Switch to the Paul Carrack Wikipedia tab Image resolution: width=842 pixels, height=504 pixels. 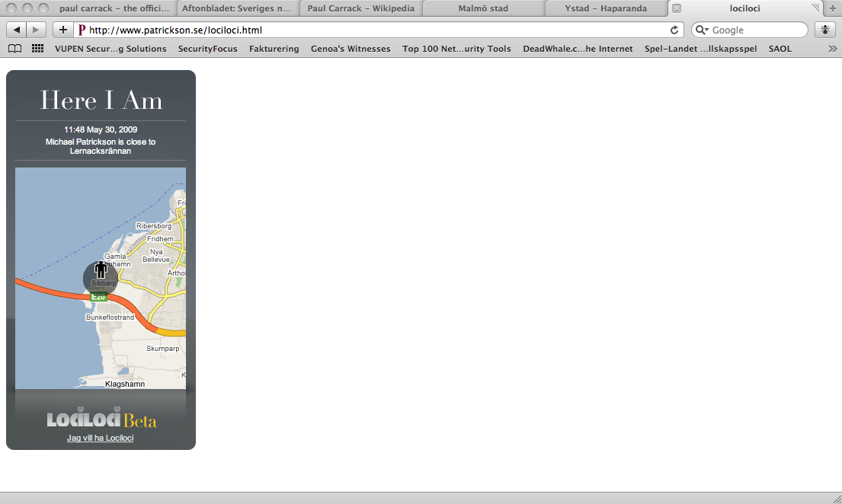pyautogui.click(x=361, y=8)
